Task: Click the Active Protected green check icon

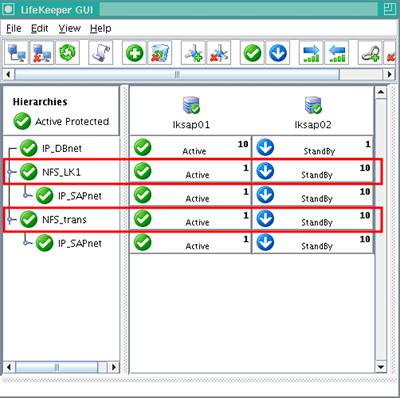Action: point(22,121)
